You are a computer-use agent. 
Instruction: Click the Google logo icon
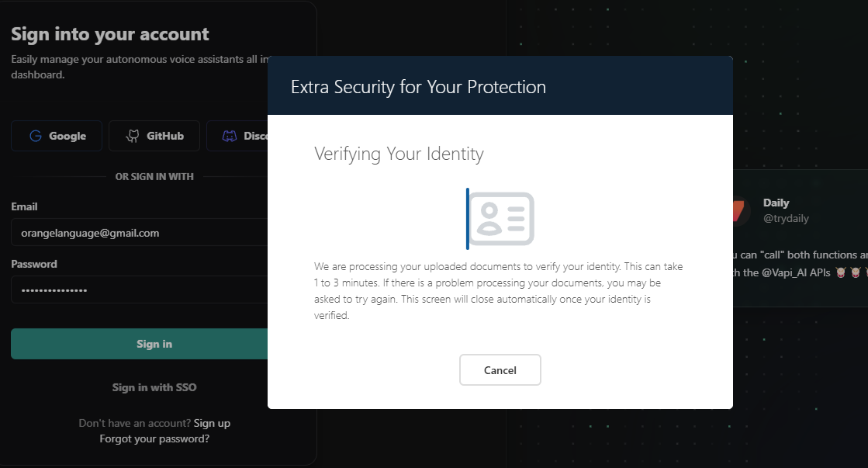35,136
